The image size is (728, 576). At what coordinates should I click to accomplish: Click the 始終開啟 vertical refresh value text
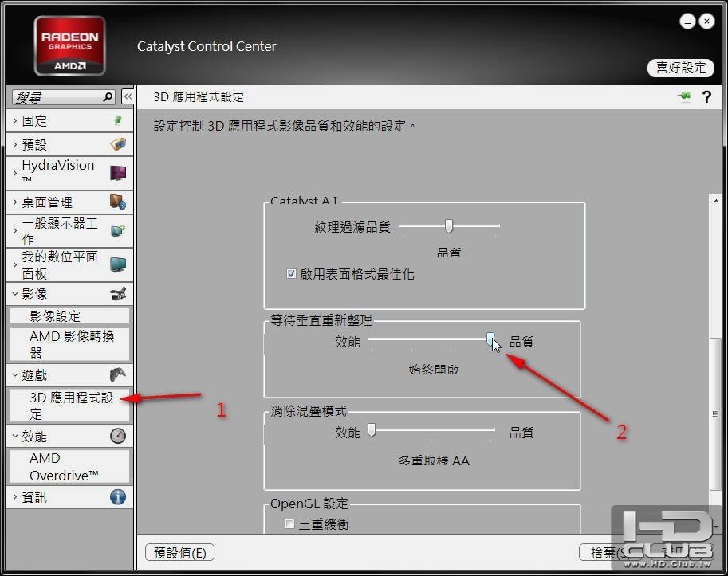(x=433, y=369)
